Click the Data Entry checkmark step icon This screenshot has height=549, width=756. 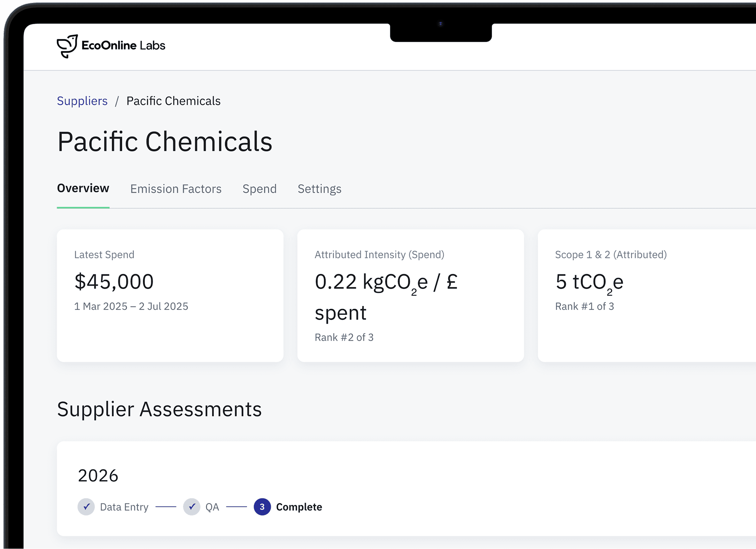pos(86,507)
